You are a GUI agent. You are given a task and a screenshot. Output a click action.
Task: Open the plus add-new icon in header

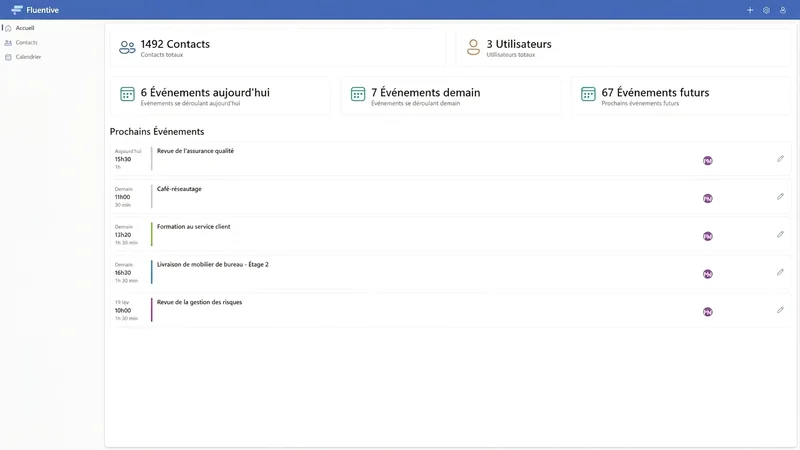tap(750, 10)
